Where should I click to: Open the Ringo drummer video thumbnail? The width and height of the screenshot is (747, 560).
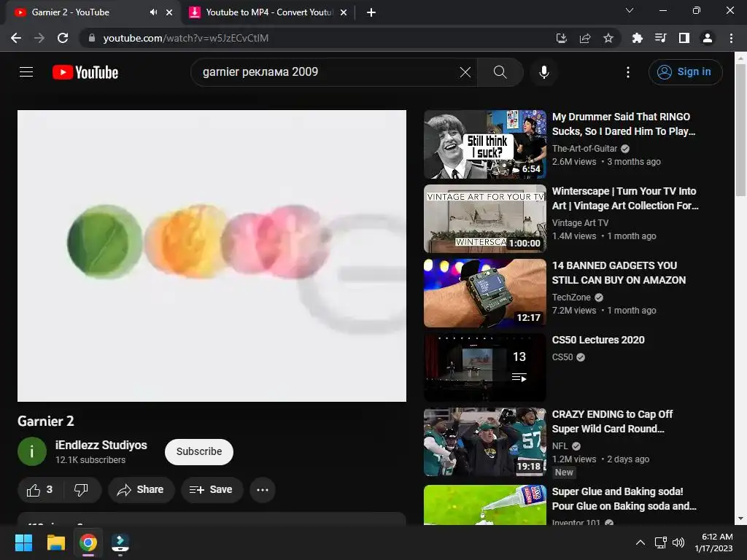tap(485, 144)
